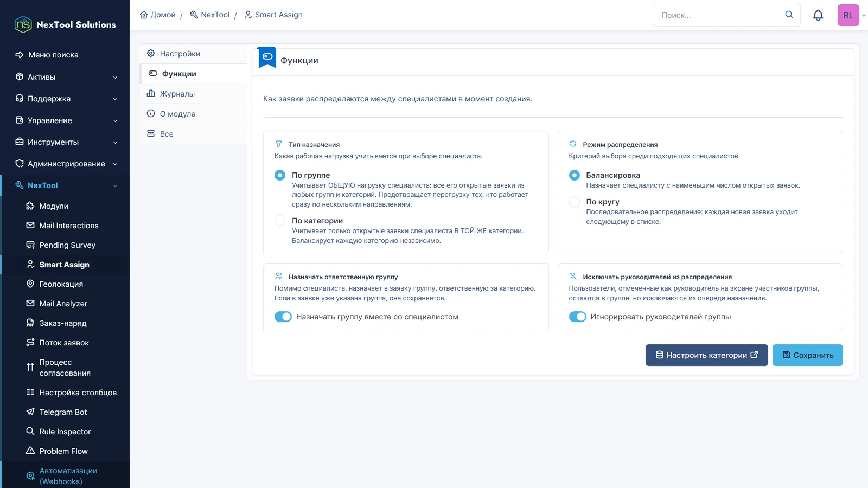Click the Rule Inspector magnifier icon

30,432
